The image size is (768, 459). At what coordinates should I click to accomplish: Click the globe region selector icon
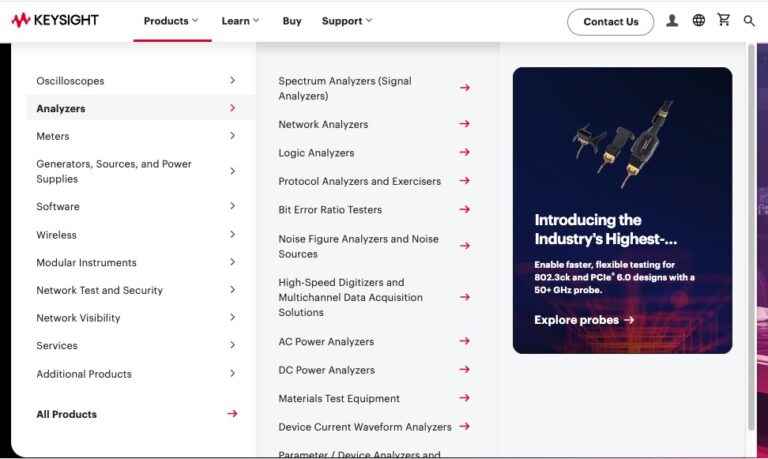698,21
